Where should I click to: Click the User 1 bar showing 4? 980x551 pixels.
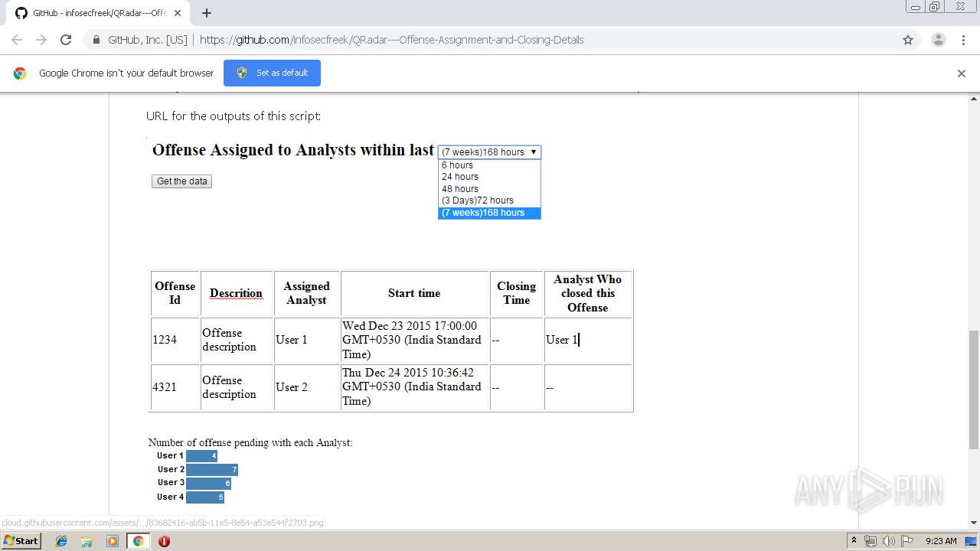pyautogui.click(x=201, y=455)
